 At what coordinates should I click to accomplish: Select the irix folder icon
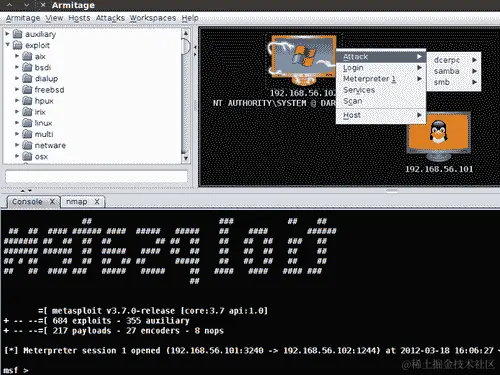27,112
